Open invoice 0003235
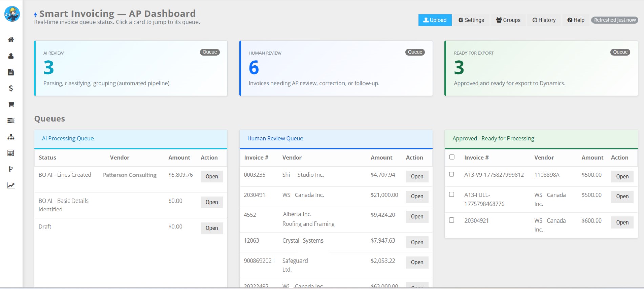The image size is (644, 289). 417,176
